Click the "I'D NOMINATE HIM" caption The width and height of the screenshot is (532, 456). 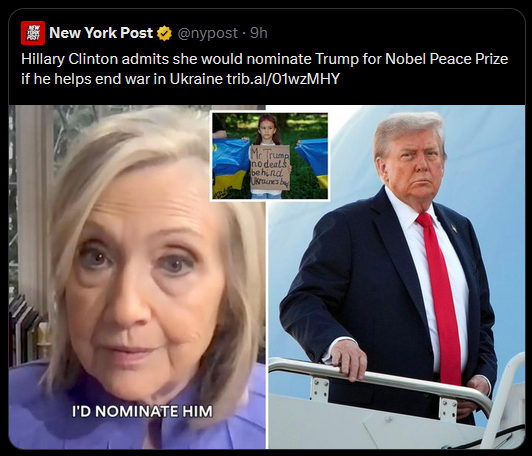pyautogui.click(x=142, y=411)
